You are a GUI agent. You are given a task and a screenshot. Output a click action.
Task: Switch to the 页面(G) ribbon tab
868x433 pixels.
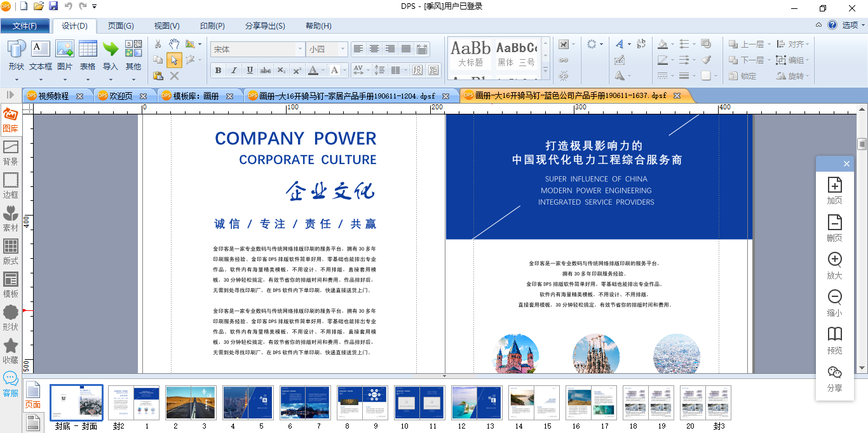point(121,26)
